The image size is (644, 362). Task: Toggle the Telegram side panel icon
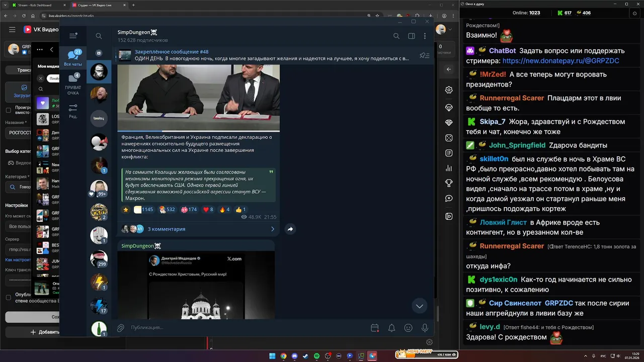point(412,36)
